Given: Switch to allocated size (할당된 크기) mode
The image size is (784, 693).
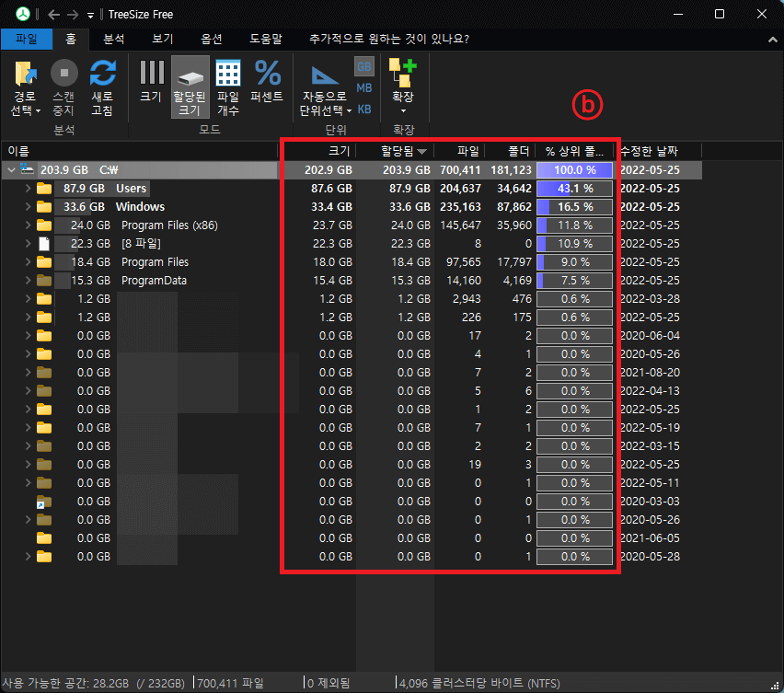Looking at the screenshot, I should [x=190, y=87].
